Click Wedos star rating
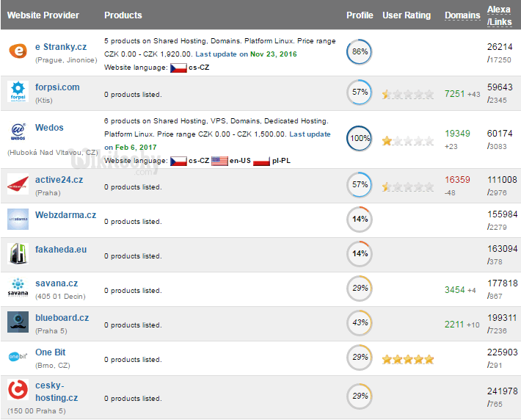521x420 pixels. click(x=408, y=141)
